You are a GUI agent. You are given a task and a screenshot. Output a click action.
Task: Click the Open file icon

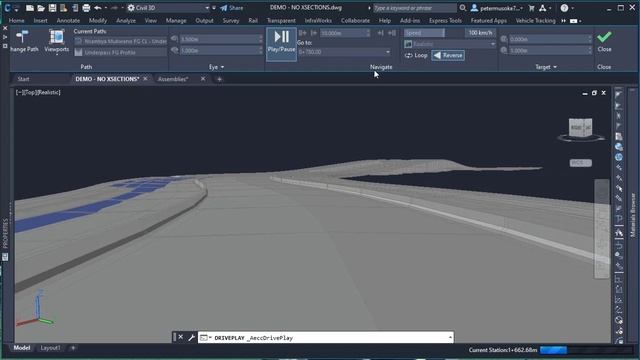[41, 8]
